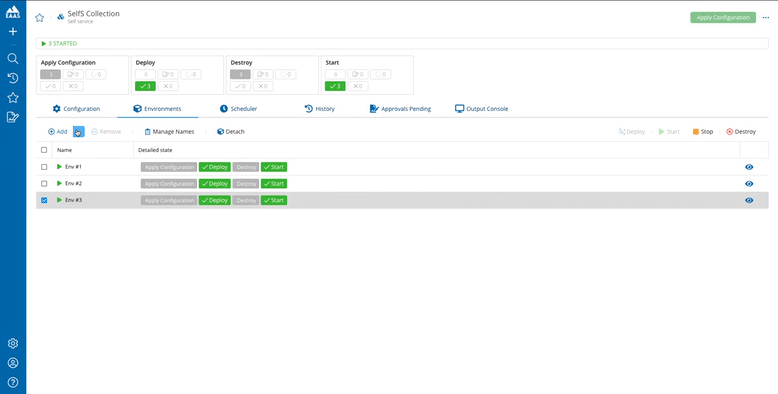The image size is (778, 394).
Task: Switch to the History tab
Action: (320, 109)
